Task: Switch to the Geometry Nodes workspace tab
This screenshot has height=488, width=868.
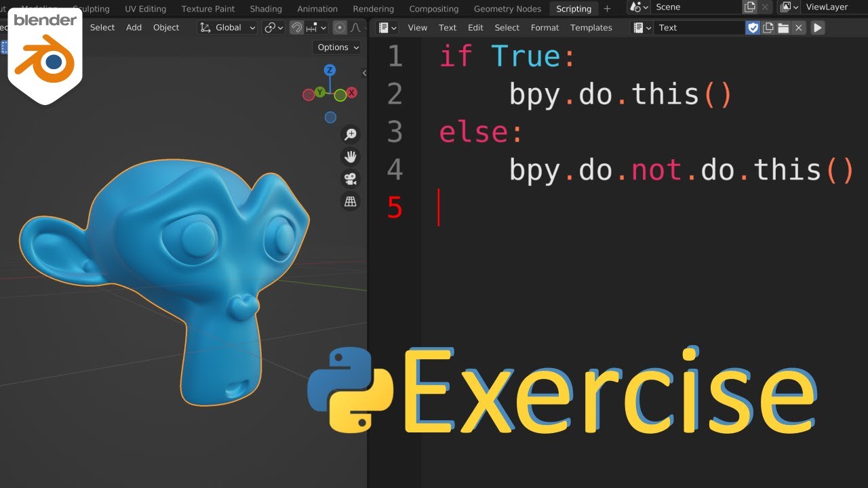Action: [507, 9]
